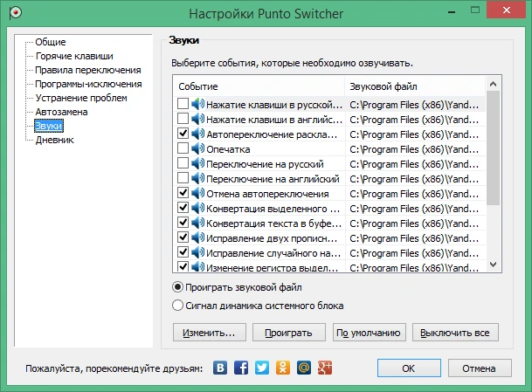Screen dimensions: 532x392
Task: Uncheck Конвертация выделенного sound event
Action: pyautogui.click(x=183, y=208)
